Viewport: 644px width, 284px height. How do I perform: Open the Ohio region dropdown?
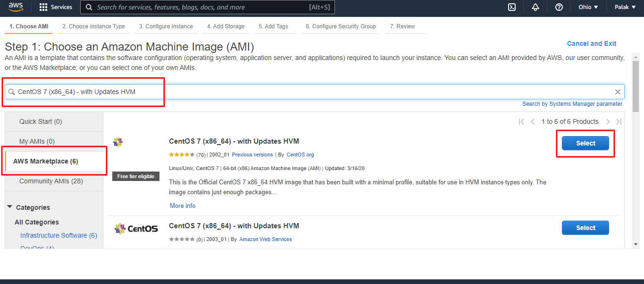pos(588,7)
